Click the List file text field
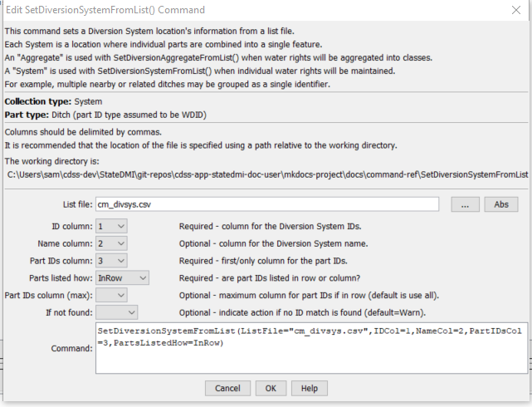Screen dimensions: 532x407 [x=267, y=204]
